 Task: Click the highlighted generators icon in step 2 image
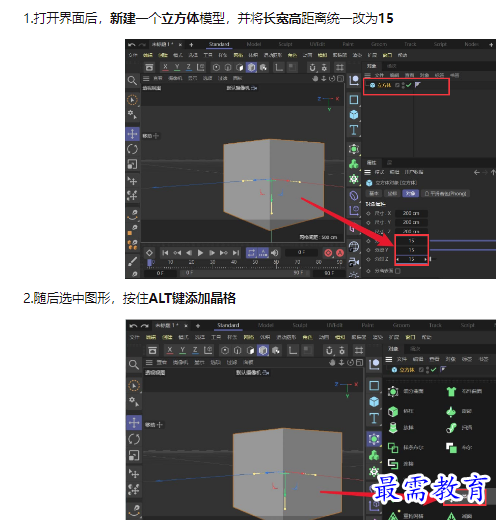coord(374,439)
